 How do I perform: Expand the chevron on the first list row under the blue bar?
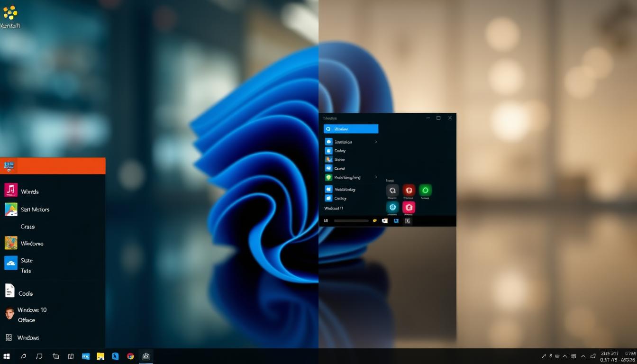[x=376, y=142]
